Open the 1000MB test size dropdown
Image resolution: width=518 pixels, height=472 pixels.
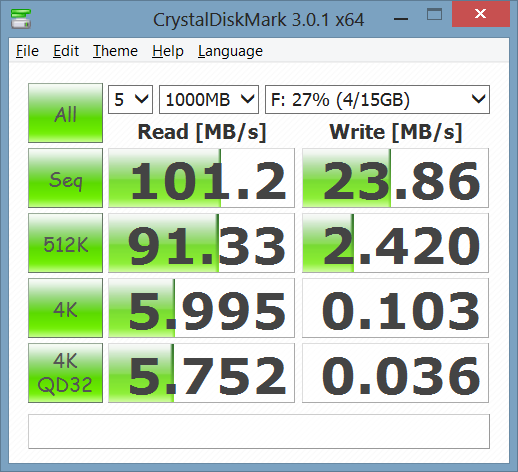[x=209, y=100]
